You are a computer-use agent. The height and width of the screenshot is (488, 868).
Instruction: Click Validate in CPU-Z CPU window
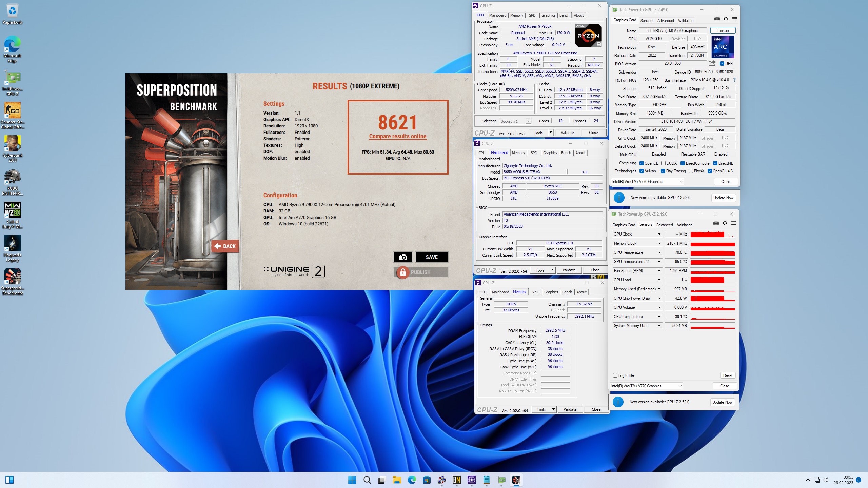coord(567,133)
